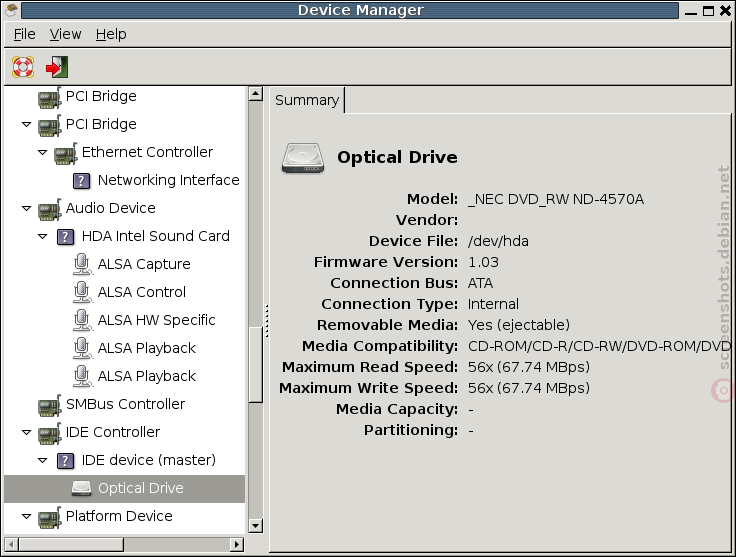Select the ALSA Capture tree row
This screenshot has height=557, width=736.
[124, 264]
